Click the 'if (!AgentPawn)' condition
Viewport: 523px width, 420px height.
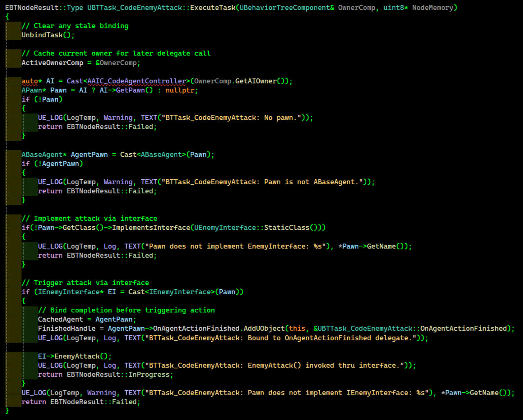(52, 164)
